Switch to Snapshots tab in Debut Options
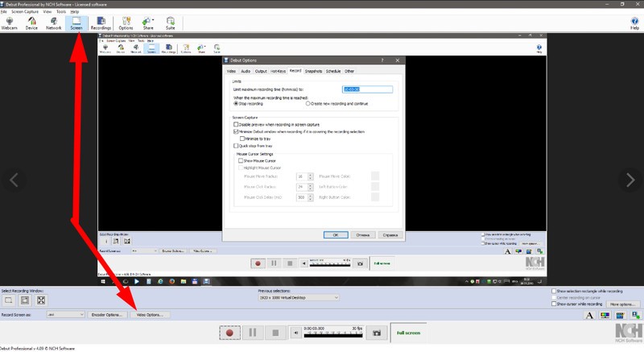Viewport: 644px width, 352px height. [313, 71]
